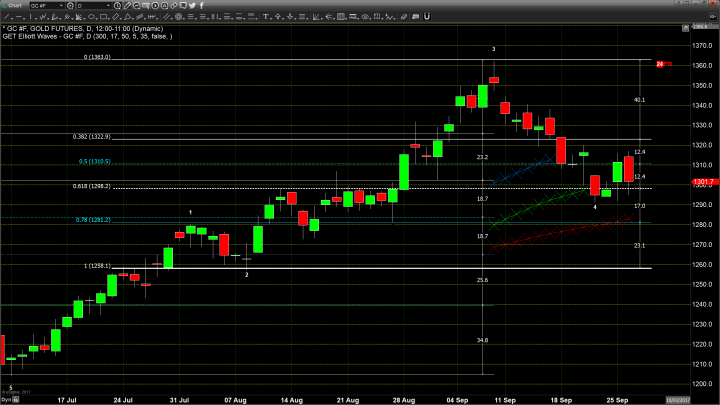Click the red 1301.7 current price tag

705,182
